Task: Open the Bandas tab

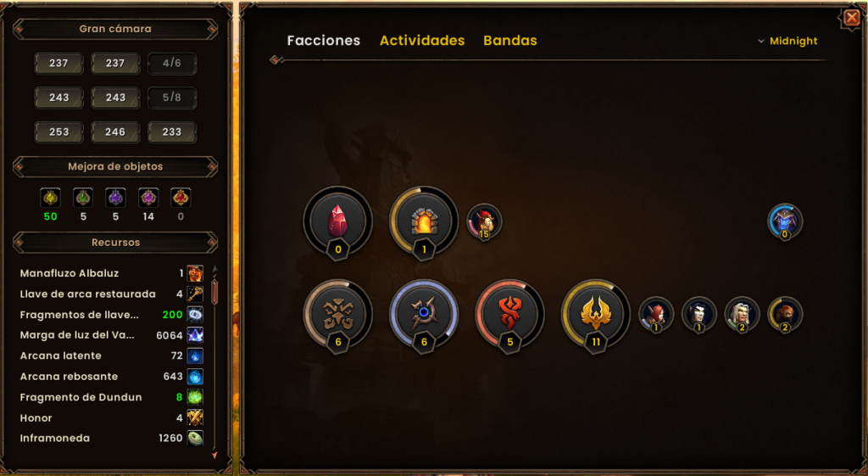Action: [x=509, y=41]
